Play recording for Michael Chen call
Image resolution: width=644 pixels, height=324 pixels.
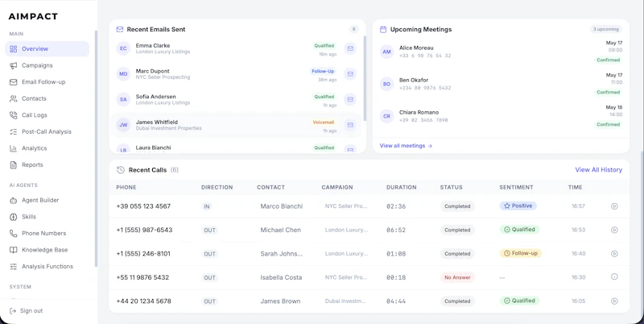click(x=614, y=230)
